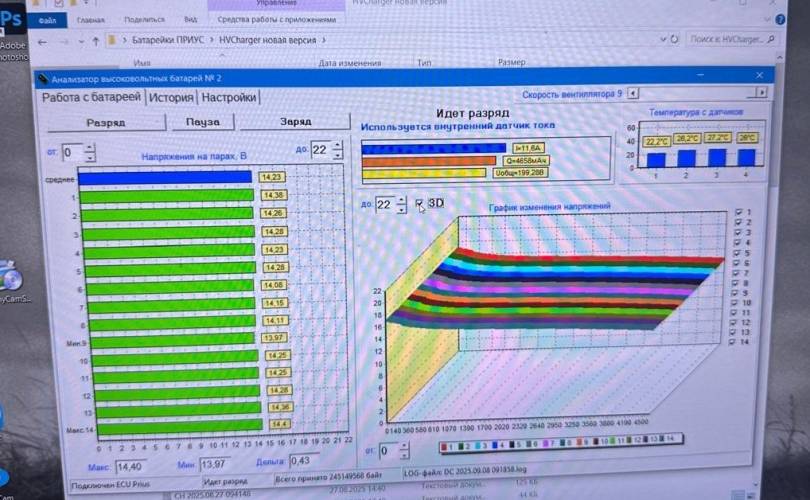Open the Файл menu in Explorer
The width and height of the screenshot is (810, 500).
tap(47, 20)
